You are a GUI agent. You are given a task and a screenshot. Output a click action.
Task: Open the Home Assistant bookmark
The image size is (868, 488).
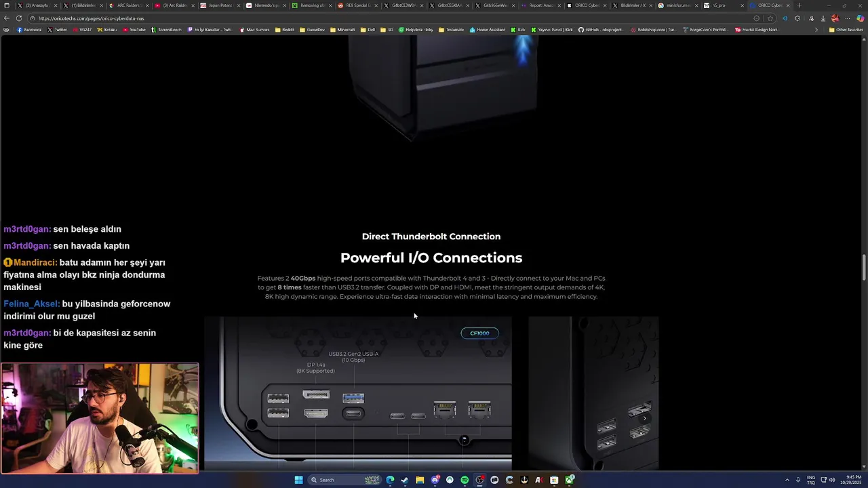point(488,30)
